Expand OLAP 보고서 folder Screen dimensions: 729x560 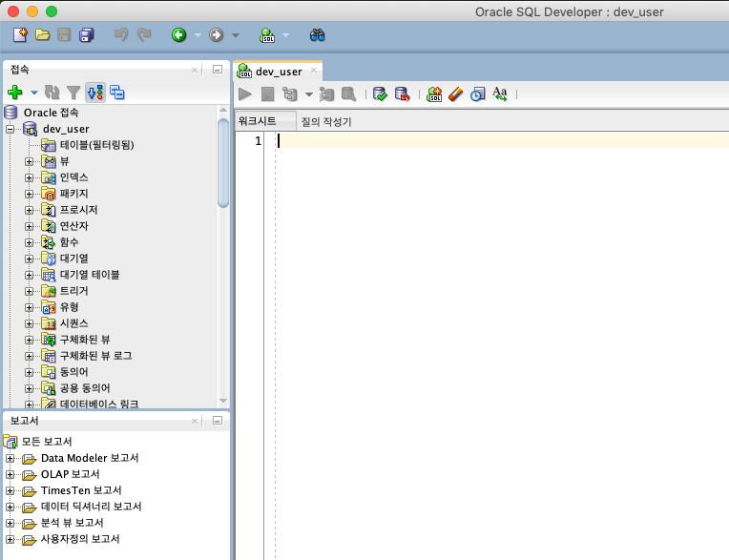coord(10,475)
